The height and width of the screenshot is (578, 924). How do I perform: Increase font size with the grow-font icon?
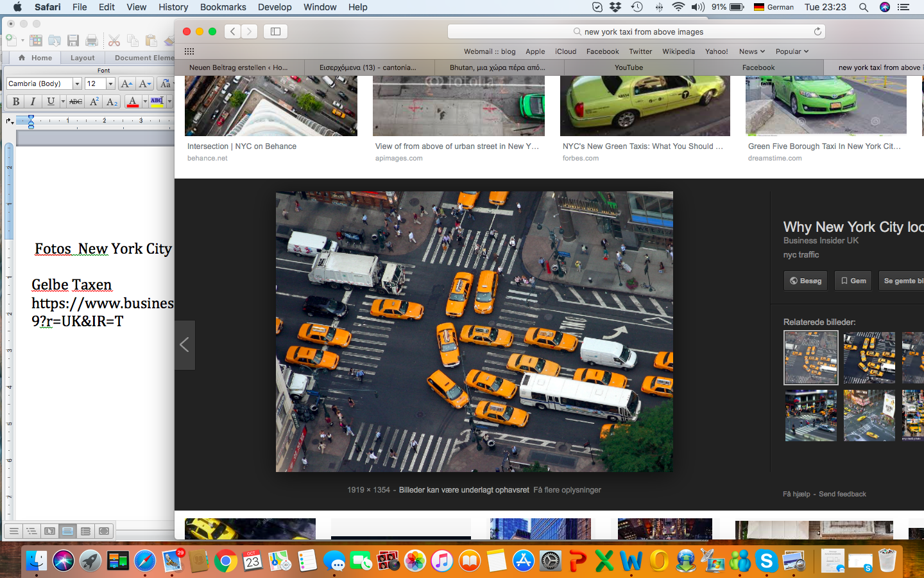click(x=126, y=83)
